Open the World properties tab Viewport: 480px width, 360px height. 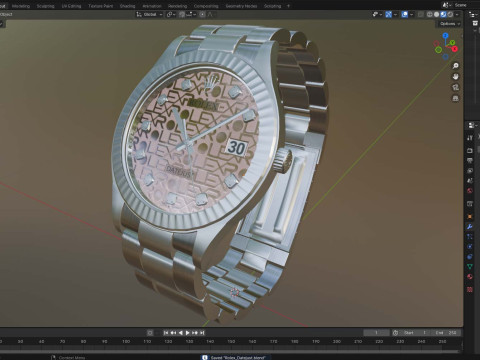point(470,191)
